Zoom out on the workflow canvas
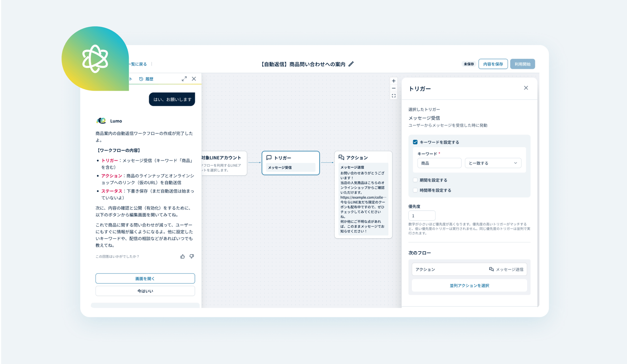627x364 pixels. [x=393, y=88]
